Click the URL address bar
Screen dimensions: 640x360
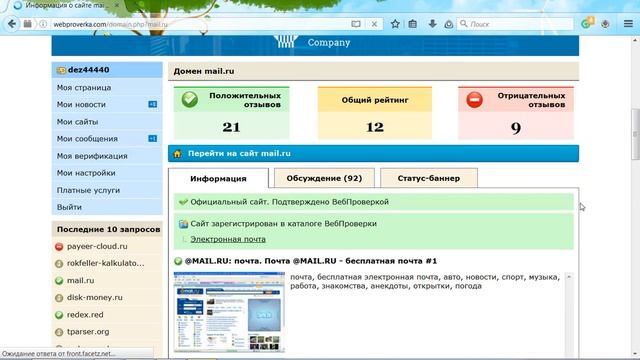(x=200, y=24)
